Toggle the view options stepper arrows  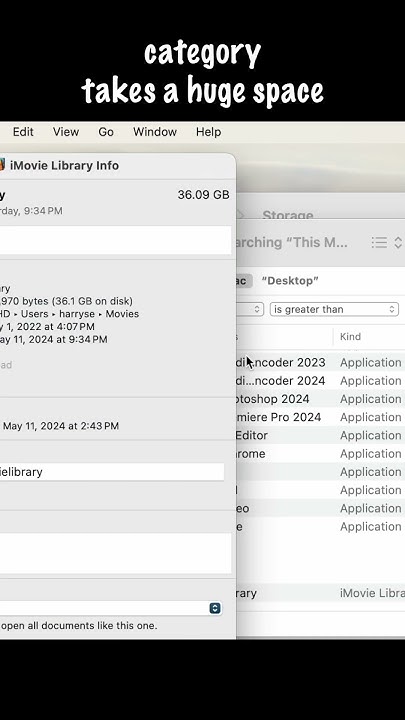[398, 242]
